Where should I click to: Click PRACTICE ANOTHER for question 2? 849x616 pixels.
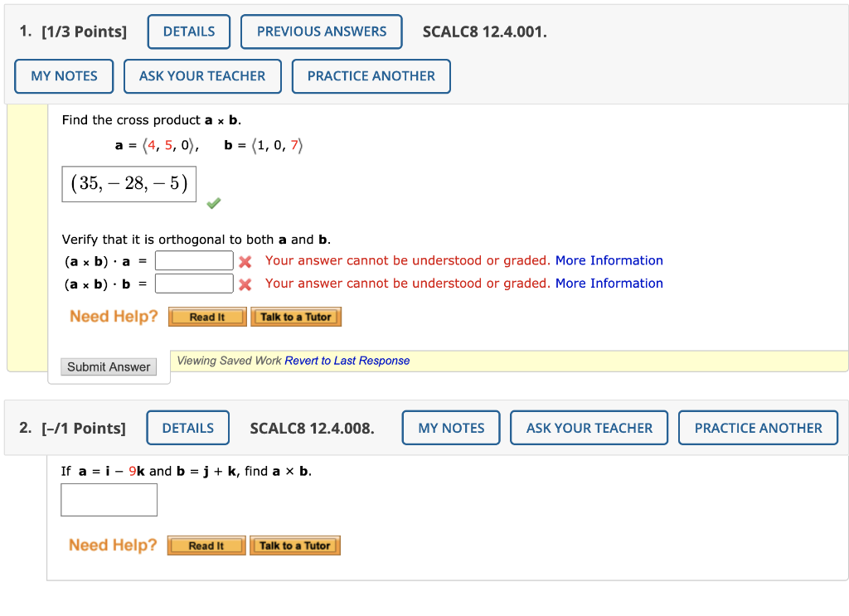click(x=758, y=428)
